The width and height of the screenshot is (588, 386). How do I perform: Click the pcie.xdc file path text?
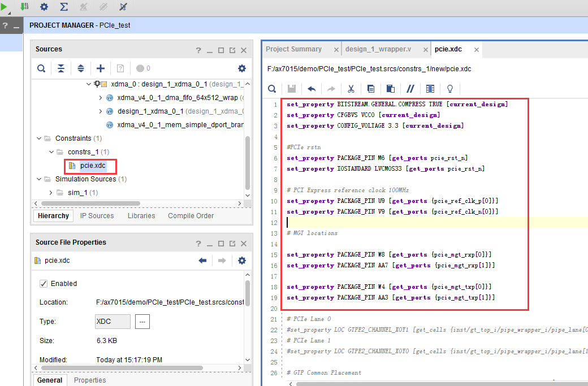click(x=369, y=69)
